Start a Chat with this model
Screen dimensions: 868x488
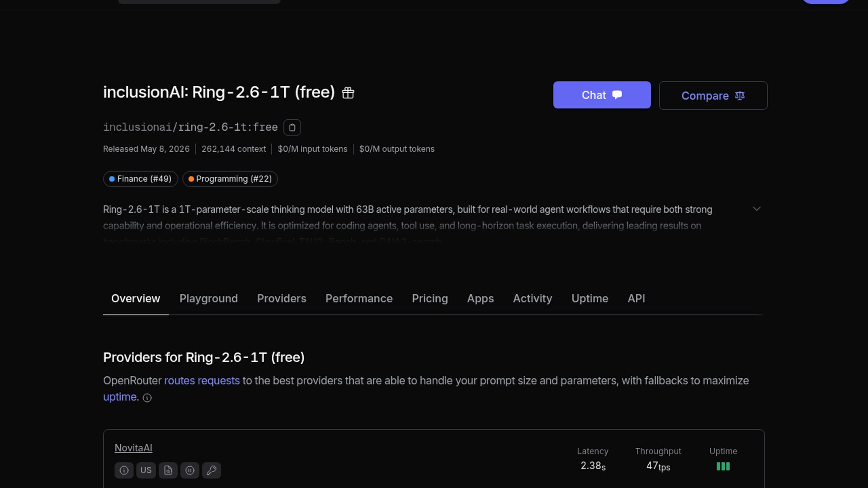[x=602, y=95]
